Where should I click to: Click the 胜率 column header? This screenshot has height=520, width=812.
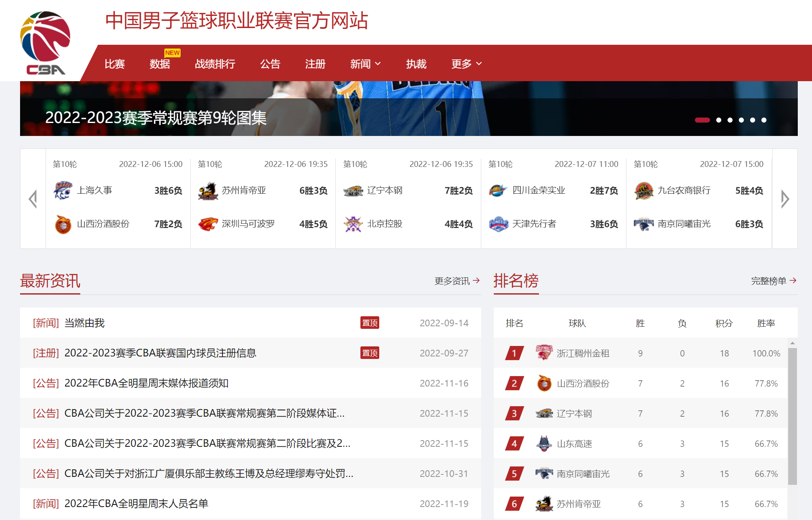coord(766,323)
